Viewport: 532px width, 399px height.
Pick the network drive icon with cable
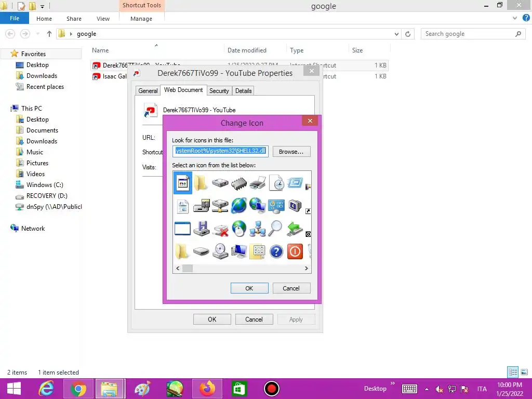coord(220,206)
